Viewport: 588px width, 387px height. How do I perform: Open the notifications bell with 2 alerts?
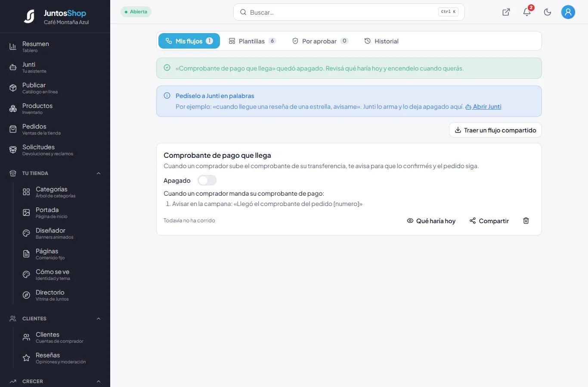tap(527, 12)
